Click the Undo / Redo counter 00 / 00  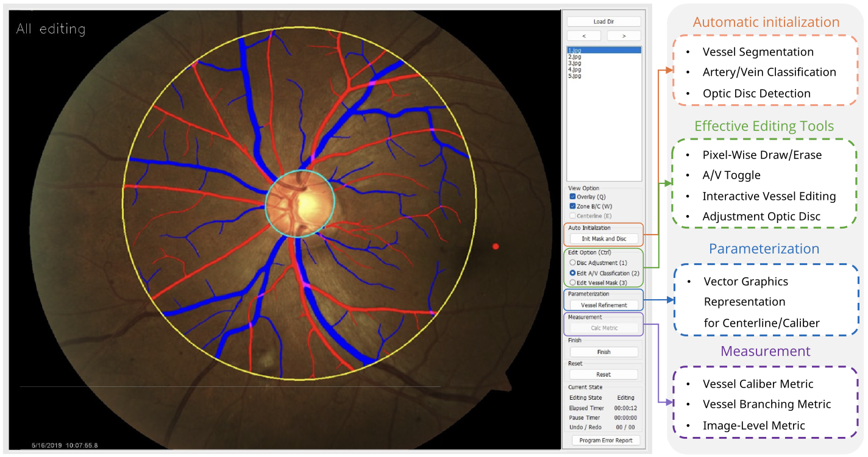pyautogui.click(x=625, y=427)
